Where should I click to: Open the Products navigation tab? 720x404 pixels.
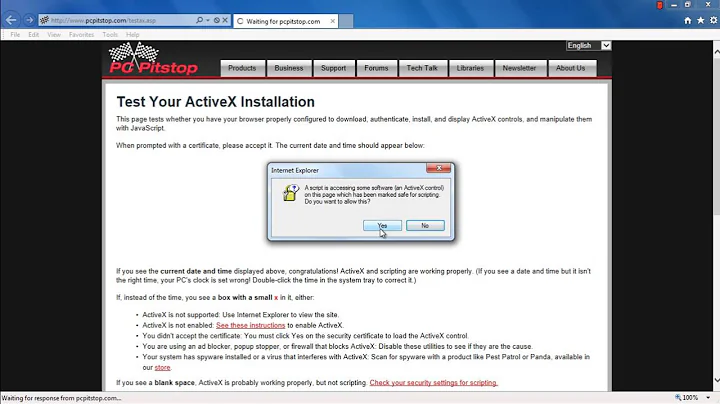(x=242, y=68)
